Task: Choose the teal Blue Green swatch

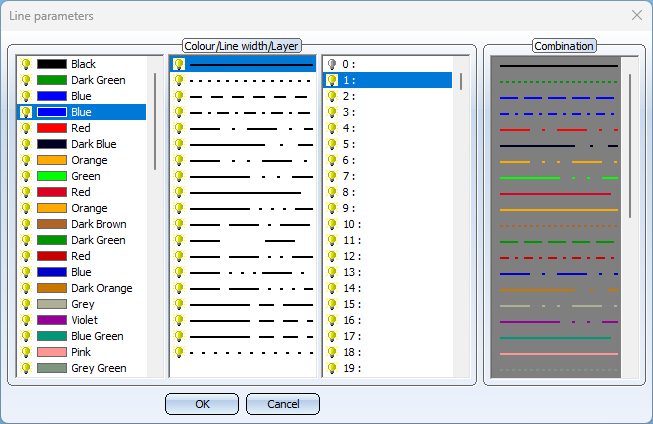Action: [x=52, y=336]
